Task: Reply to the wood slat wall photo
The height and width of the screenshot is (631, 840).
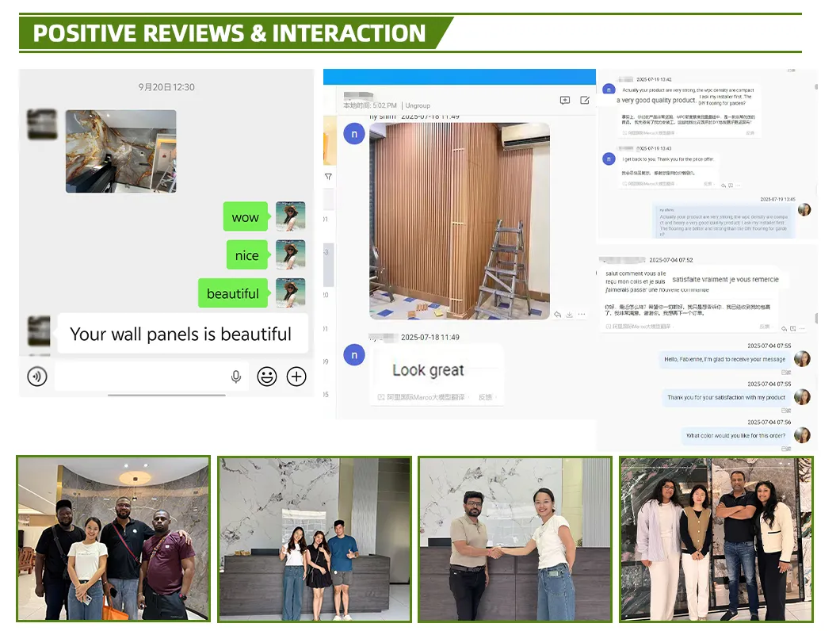Action: click(558, 315)
